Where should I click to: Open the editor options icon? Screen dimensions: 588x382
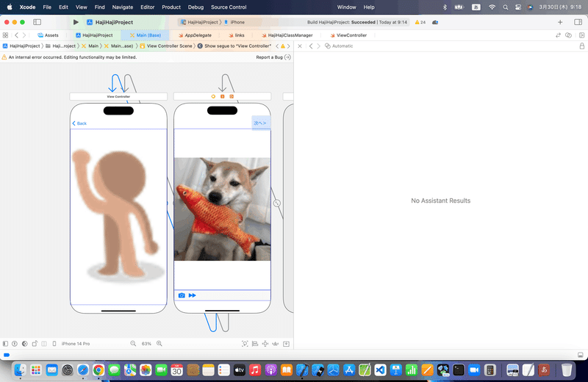(568, 35)
